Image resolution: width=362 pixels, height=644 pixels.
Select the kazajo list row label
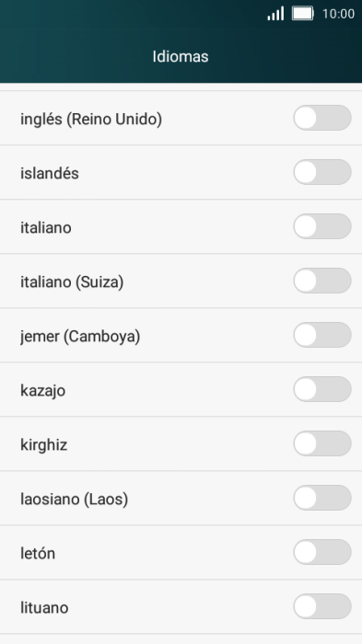coord(43,391)
